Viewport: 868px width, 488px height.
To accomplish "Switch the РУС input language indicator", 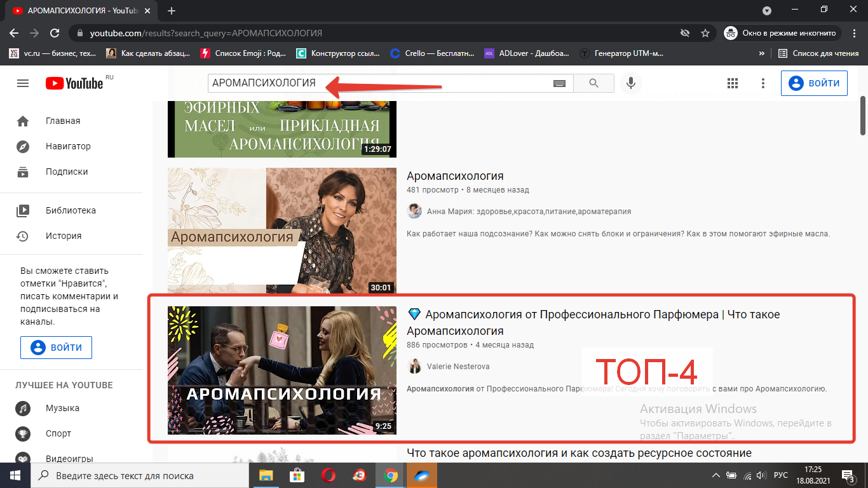I will (781, 475).
